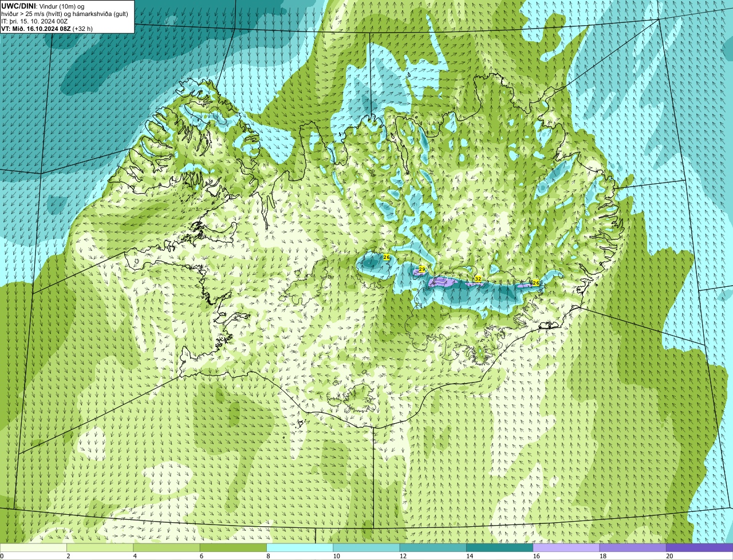Click the legend scale number 20
Viewport: 733px width, 560px height.
pyautogui.click(x=669, y=555)
